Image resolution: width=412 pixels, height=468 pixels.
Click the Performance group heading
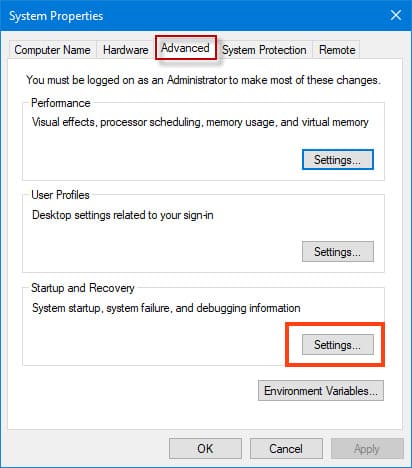click(61, 103)
